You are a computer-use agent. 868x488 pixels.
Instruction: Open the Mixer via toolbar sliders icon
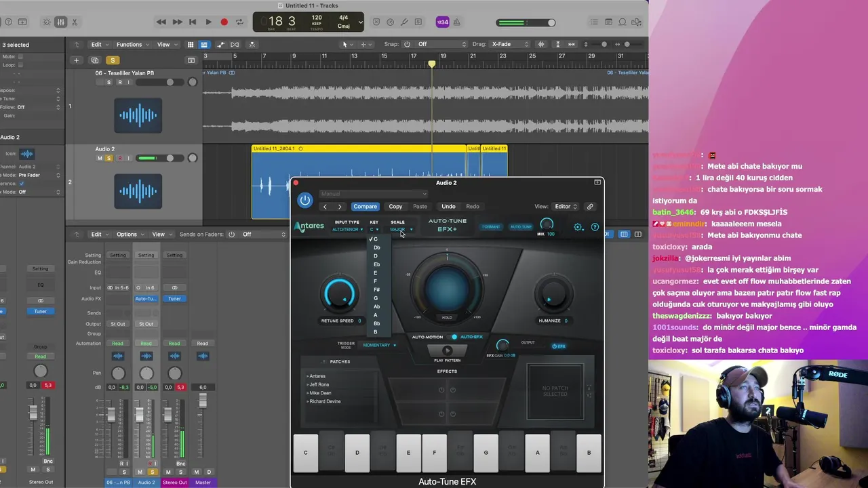[x=61, y=22]
